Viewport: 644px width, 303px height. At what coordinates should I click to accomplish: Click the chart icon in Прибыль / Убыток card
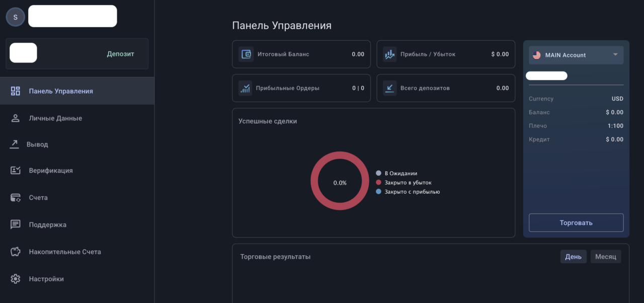[390, 54]
